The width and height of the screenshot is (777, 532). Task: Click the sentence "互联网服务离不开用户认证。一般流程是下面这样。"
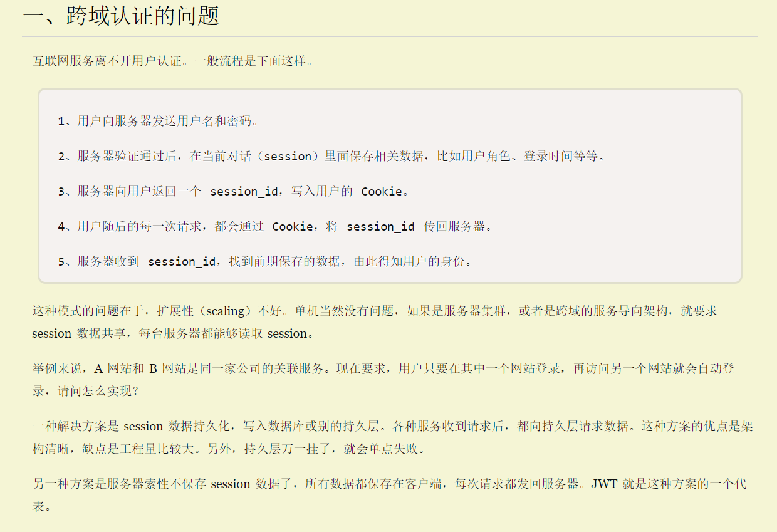(172, 61)
